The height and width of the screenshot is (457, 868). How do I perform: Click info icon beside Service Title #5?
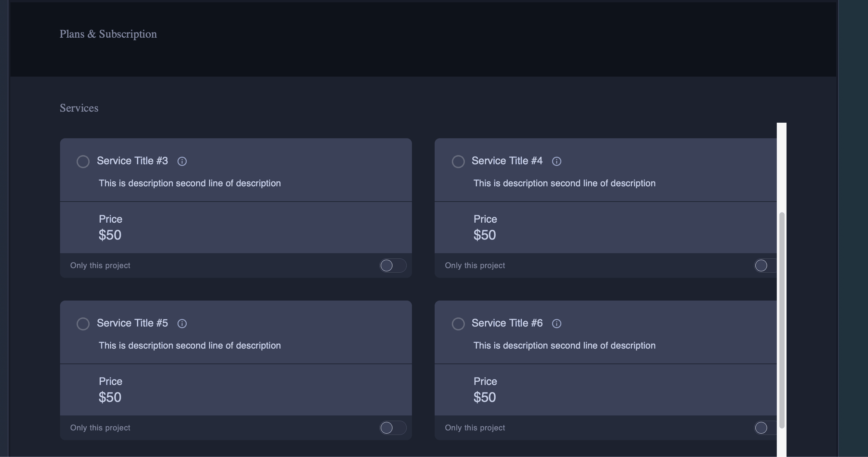(x=182, y=324)
